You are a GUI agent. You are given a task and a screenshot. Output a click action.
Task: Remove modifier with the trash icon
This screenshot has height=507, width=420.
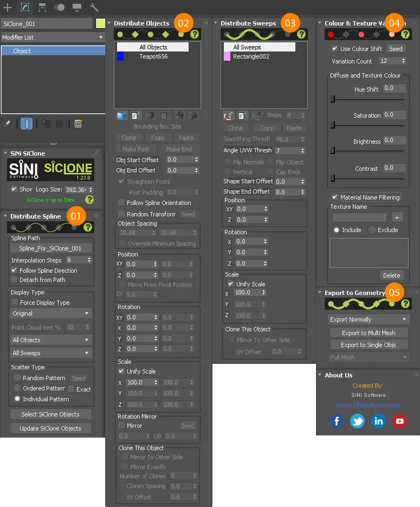coord(59,124)
